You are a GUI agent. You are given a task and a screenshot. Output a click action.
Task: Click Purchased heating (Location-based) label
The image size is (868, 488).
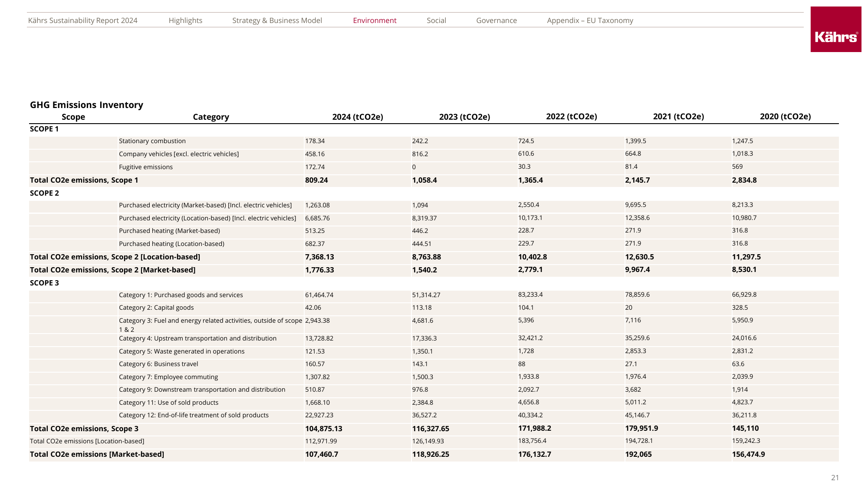171,244
